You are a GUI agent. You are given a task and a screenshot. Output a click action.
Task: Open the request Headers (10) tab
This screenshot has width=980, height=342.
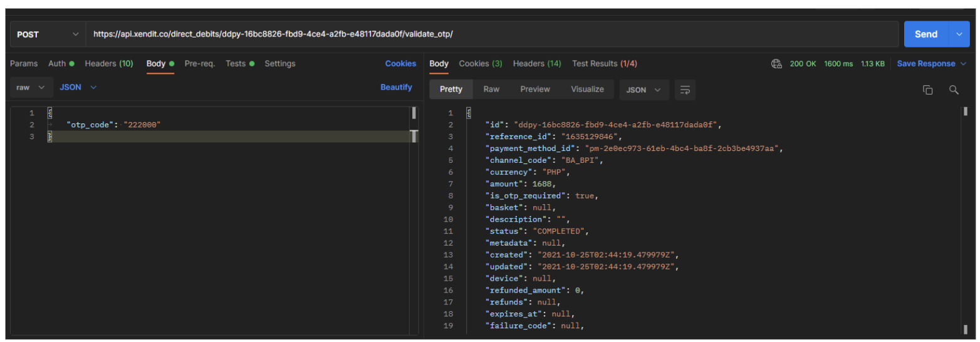109,63
